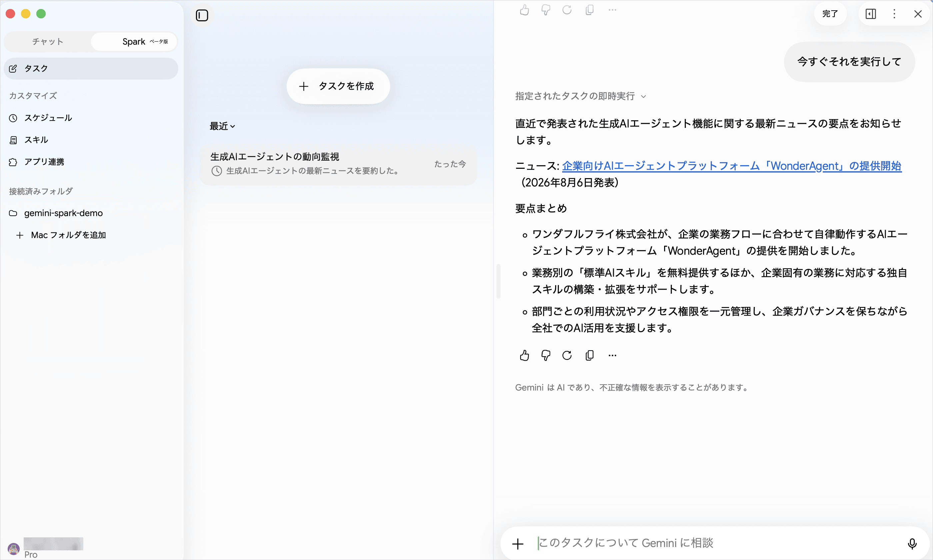The height and width of the screenshot is (560, 933).
Task: Click the thumbs up icon under the summary
Action: (524, 355)
